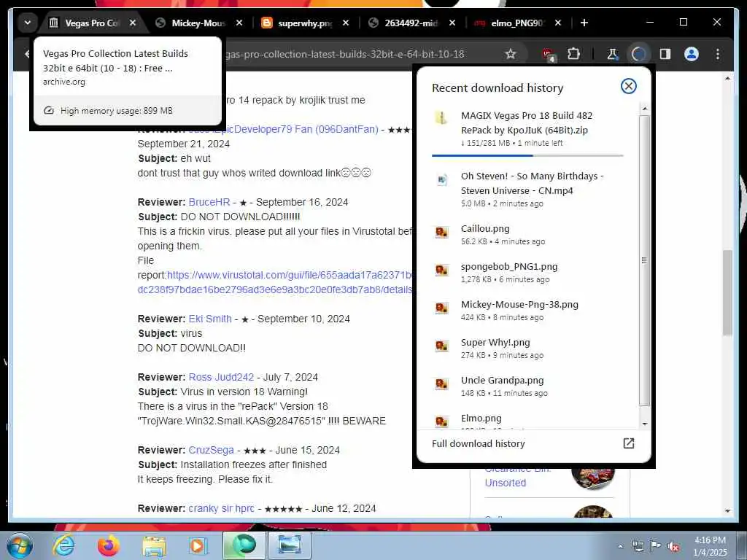Screen dimensions: 747x560
Task: Click the downloads progress icon in toolbar
Action: tap(639, 54)
